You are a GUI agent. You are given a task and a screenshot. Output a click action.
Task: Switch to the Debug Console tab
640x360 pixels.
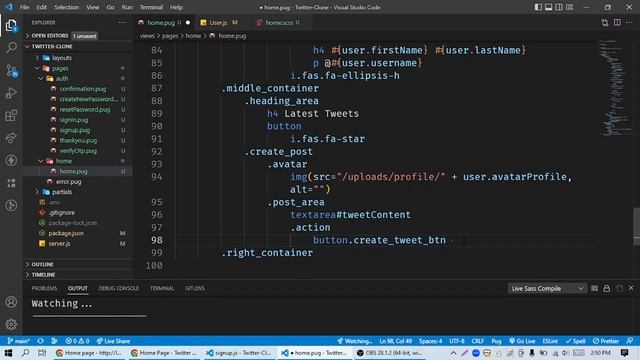pyautogui.click(x=118, y=288)
